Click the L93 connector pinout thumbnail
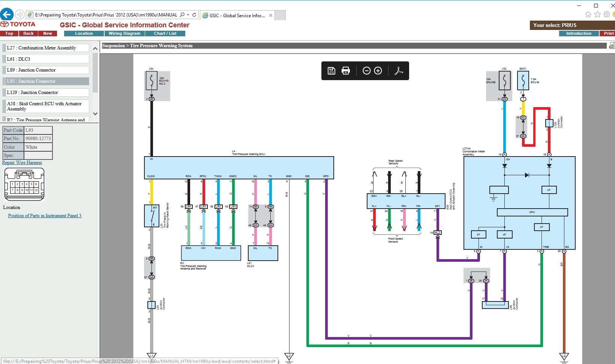615x364 pixels. (24, 184)
